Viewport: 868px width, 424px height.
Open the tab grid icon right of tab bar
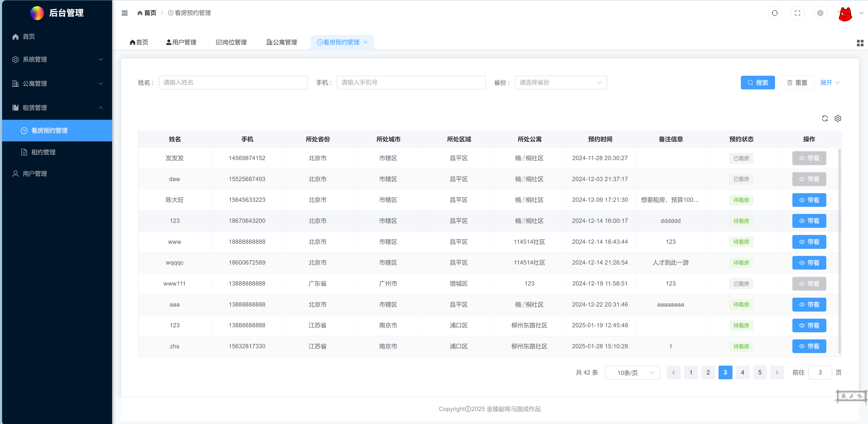click(860, 43)
